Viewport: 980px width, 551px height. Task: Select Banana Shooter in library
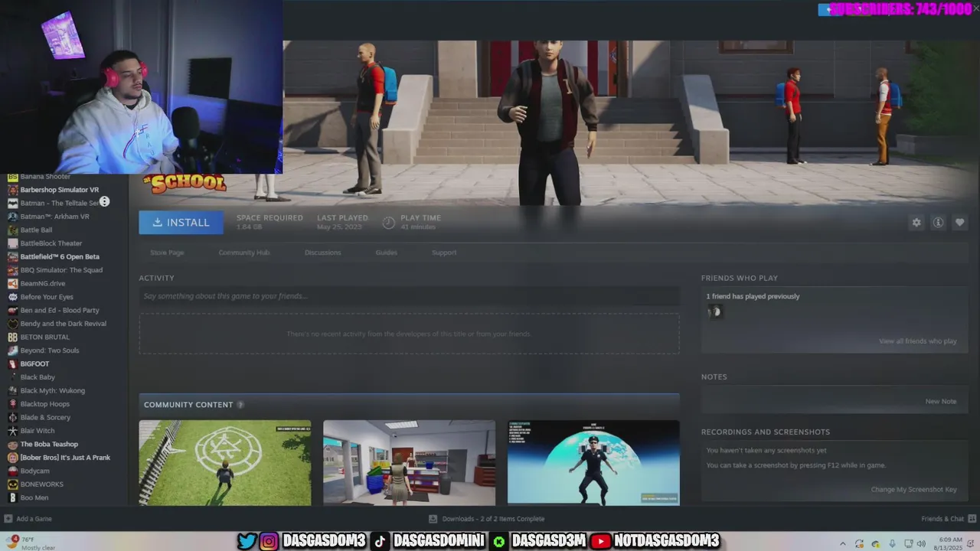(45, 177)
